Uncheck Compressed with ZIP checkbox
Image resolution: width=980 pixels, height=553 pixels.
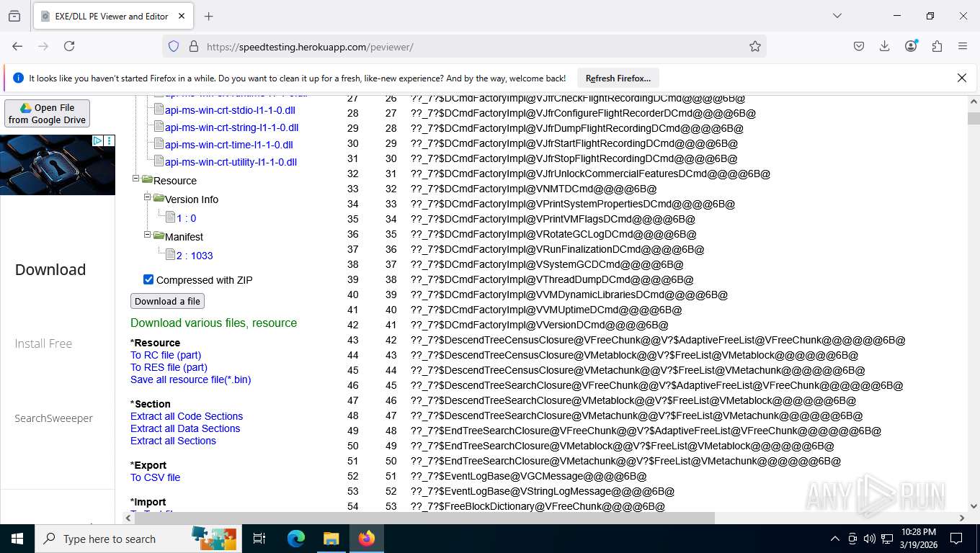(x=148, y=279)
